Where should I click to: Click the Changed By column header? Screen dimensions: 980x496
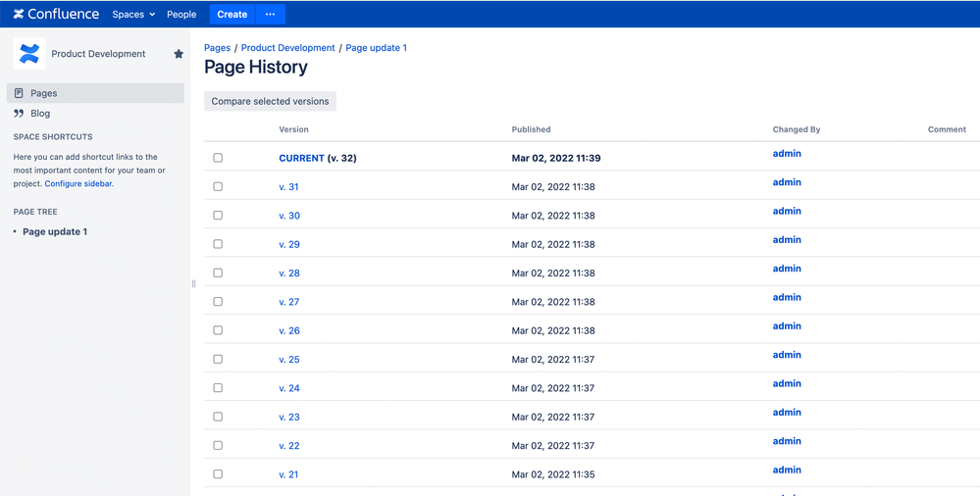797,129
